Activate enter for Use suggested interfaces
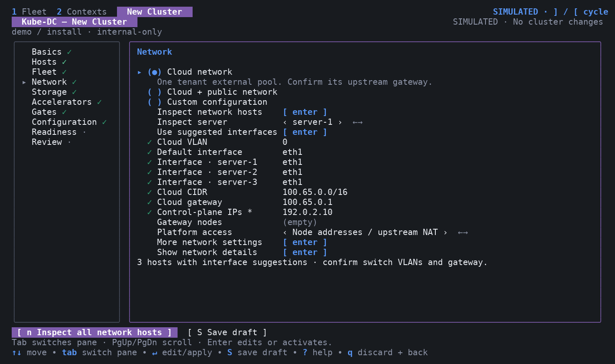615x364 pixels. (305, 132)
